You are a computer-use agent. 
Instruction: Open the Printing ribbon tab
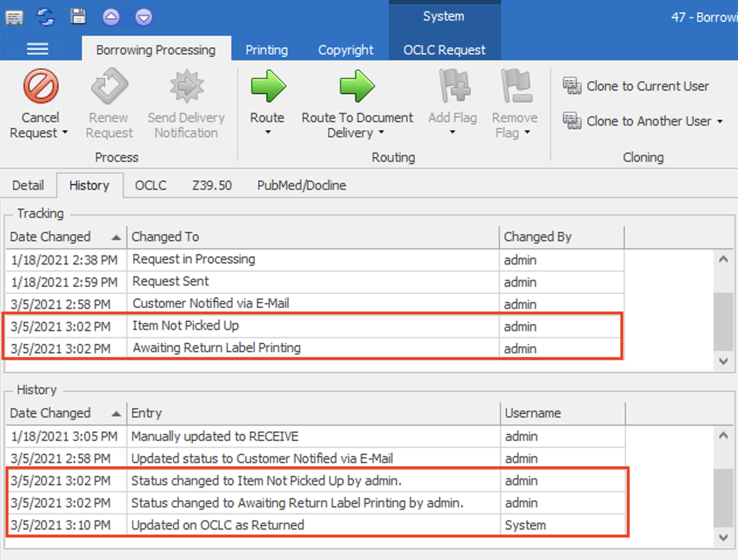tap(266, 50)
